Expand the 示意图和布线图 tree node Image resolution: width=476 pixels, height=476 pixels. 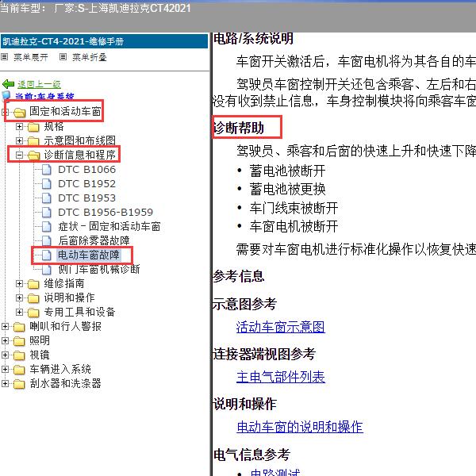point(19,140)
